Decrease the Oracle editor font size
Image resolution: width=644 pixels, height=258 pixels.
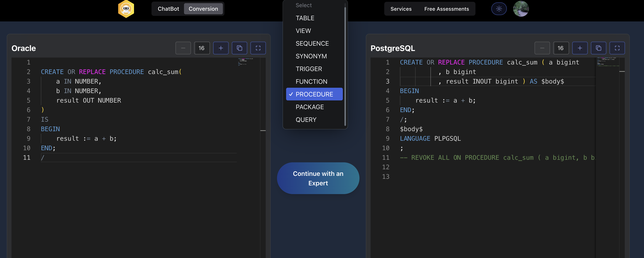pyautogui.click(x=183, y=48)
